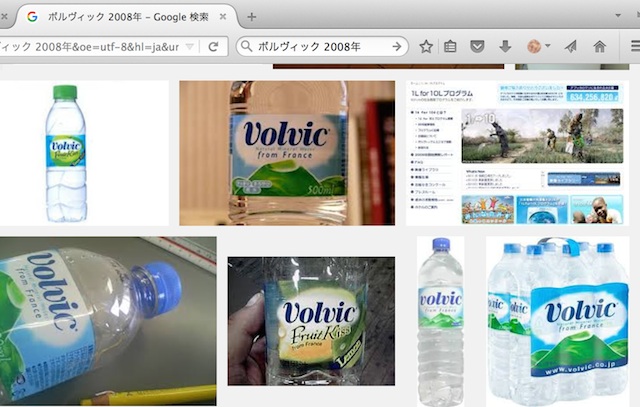The height and width of the screenshot is (407, 640).
Task: Bookmark this page with the star icon
Action: pos(426,47)
